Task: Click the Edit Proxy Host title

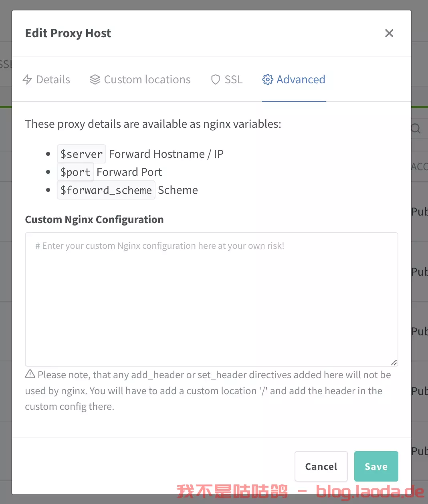Action: (68, 33)
